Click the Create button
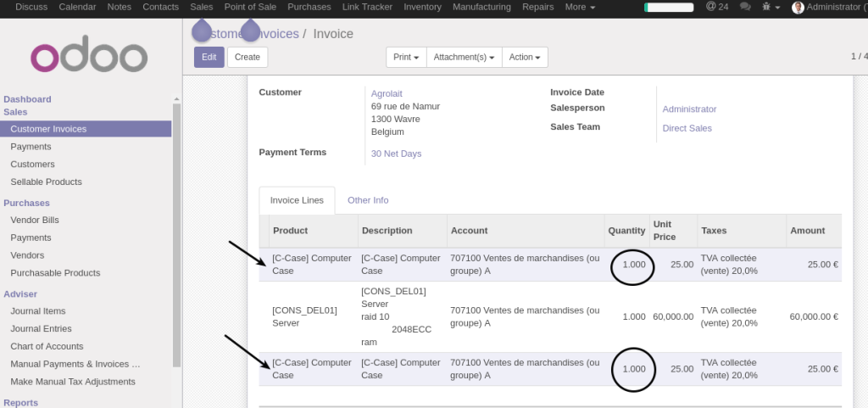This screenshot has height=408, width=868. pyautogui.click(x=248, y=57)
